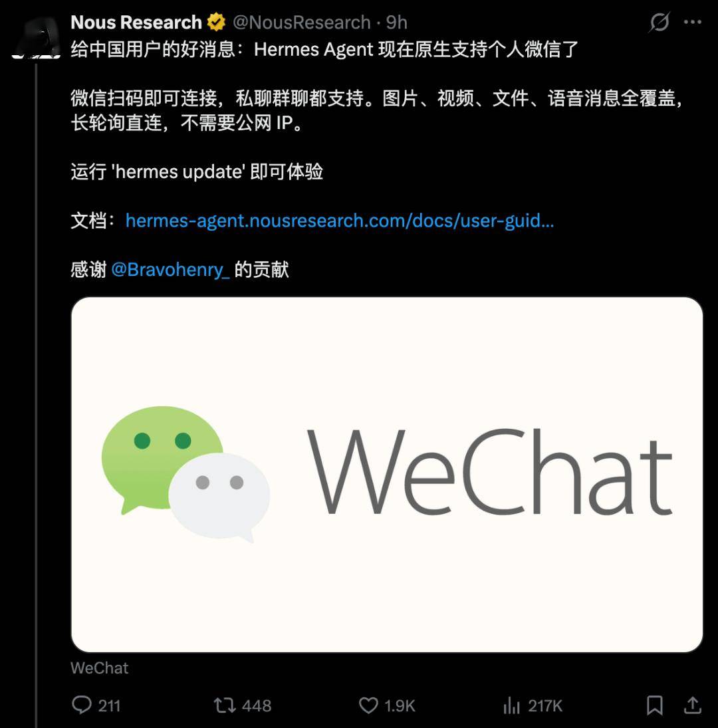Click the share upload-arrow icon
The height and width of the screenshot is (728, 718).
(x=693, y=705)
